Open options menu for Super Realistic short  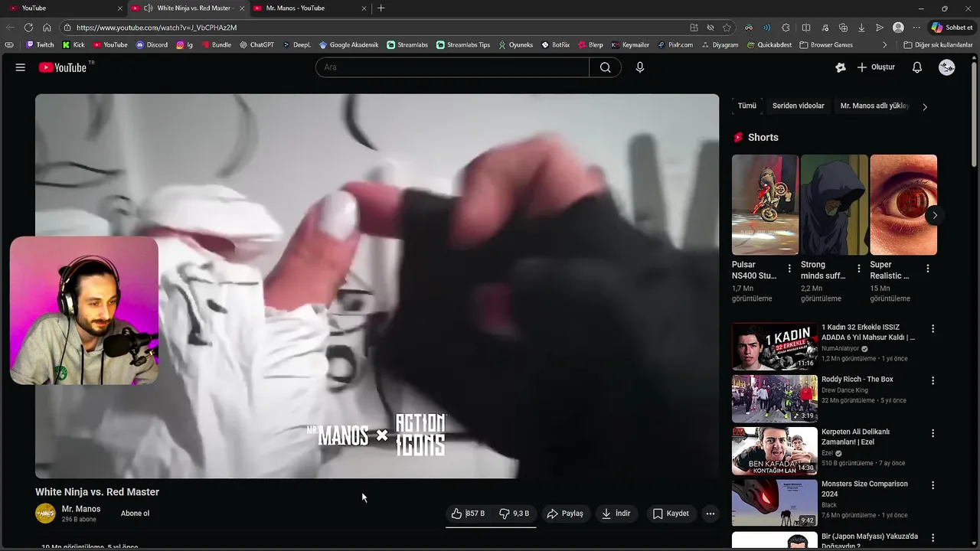click(x=927, y=269)
